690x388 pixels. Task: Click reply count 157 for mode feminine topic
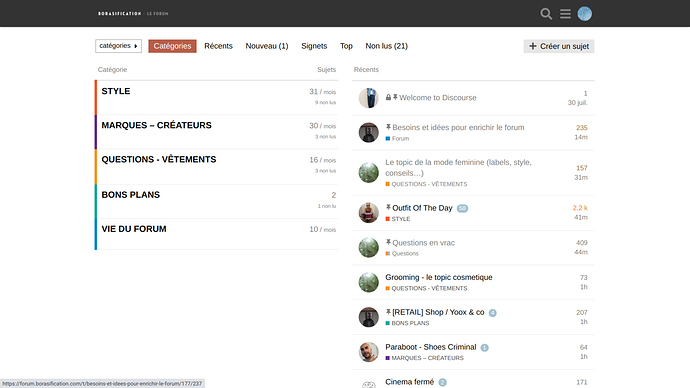[582, 168]
